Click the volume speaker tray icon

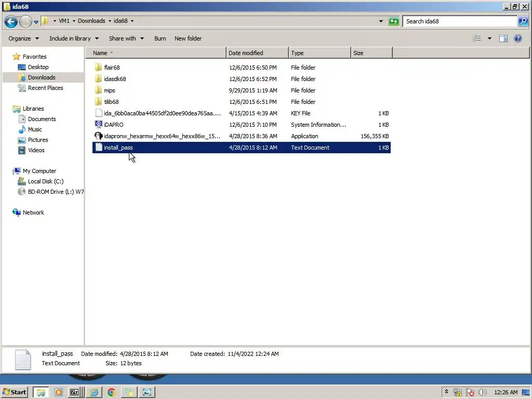482,392
